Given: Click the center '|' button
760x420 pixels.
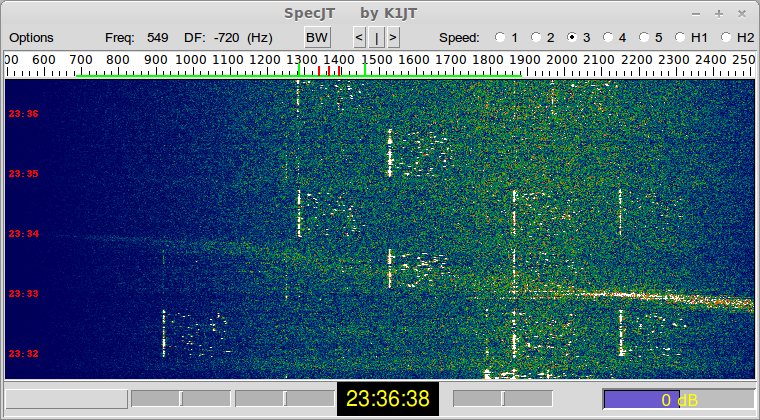Looking at the screenshot, I should tap(377, 38).
